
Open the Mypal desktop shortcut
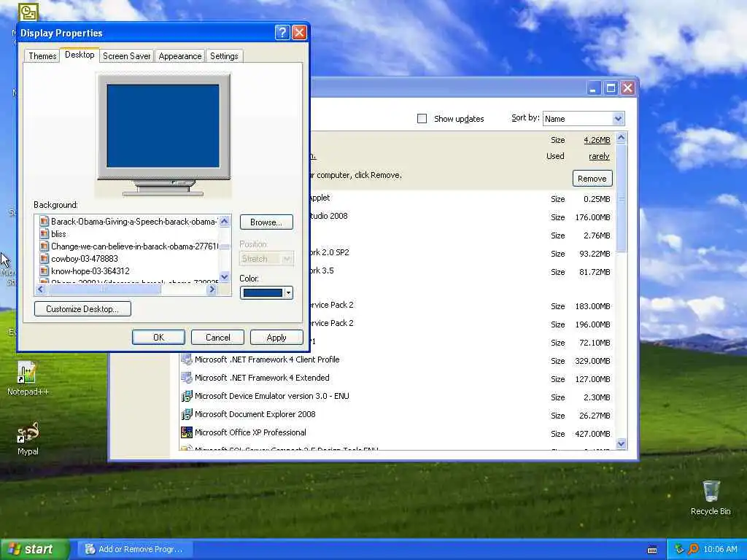[x=28, y=438]
